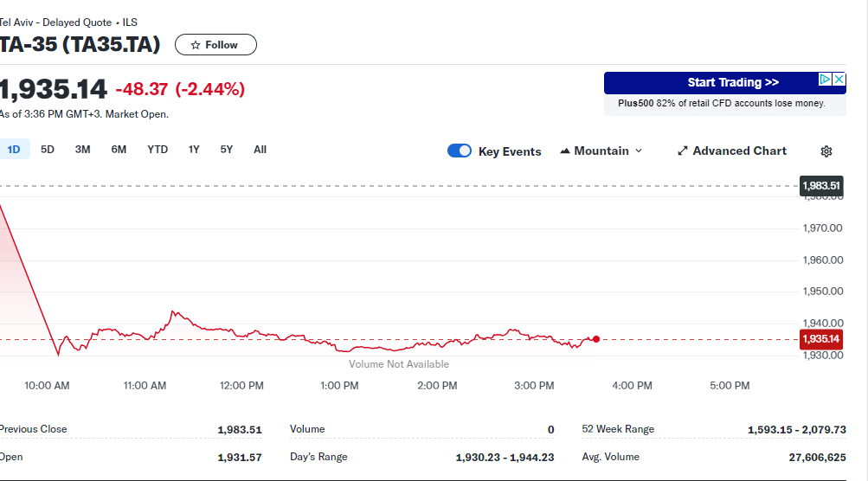Open the Advanced Chart link
Screen dimensions: 868x481
coord(732,151)
